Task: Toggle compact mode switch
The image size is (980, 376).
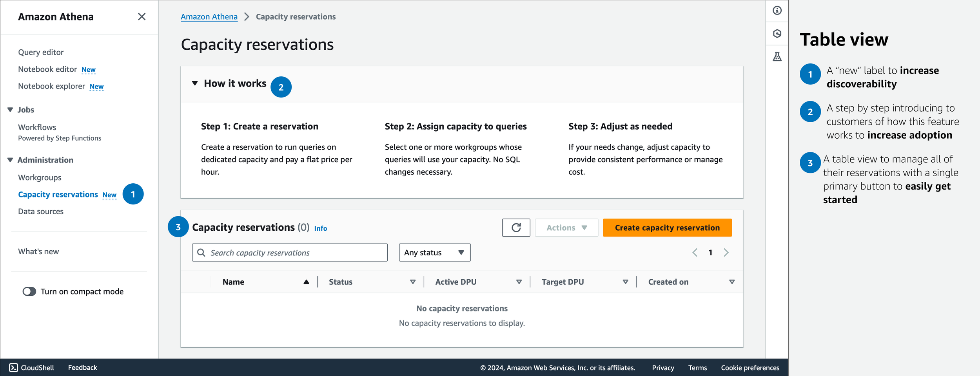Action: click(29, 291)
